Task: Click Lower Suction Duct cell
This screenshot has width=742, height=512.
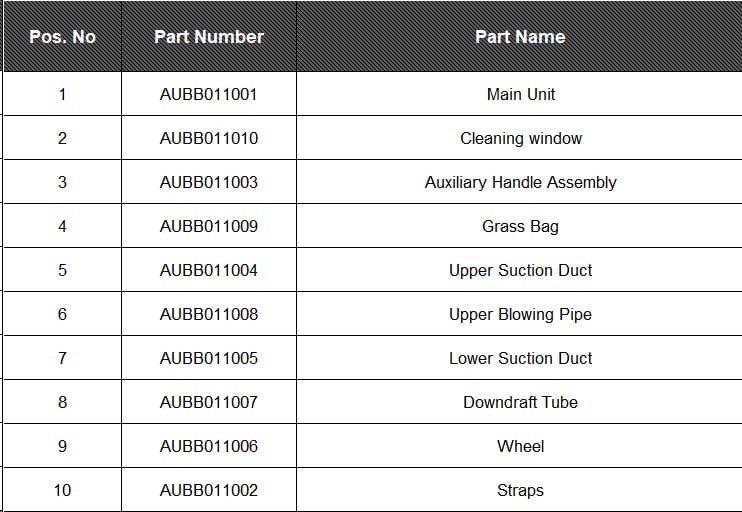Action: 520,358
